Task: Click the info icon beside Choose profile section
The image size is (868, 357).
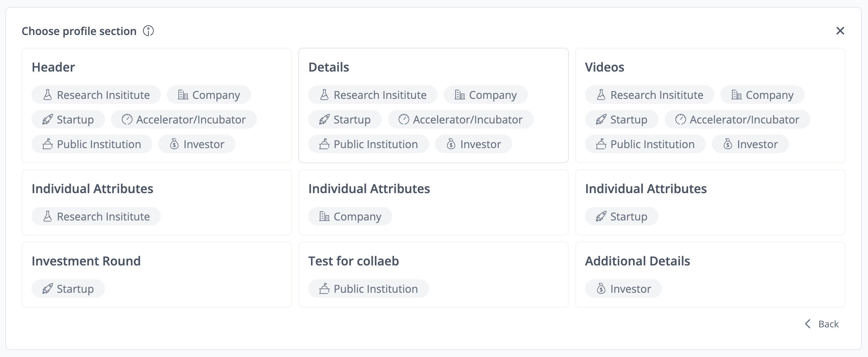Action: click(148, 31)
